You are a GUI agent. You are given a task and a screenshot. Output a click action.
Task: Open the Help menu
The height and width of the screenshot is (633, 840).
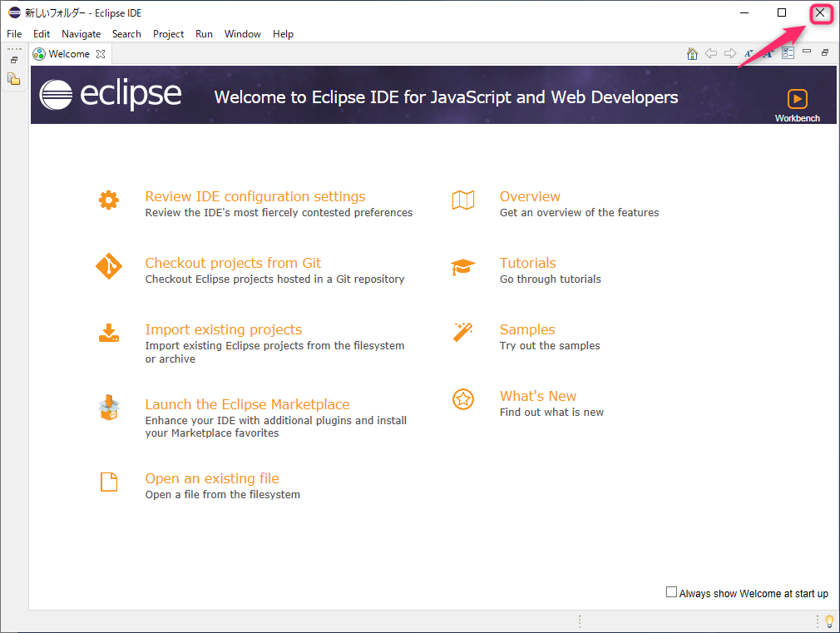pos(283,34)
